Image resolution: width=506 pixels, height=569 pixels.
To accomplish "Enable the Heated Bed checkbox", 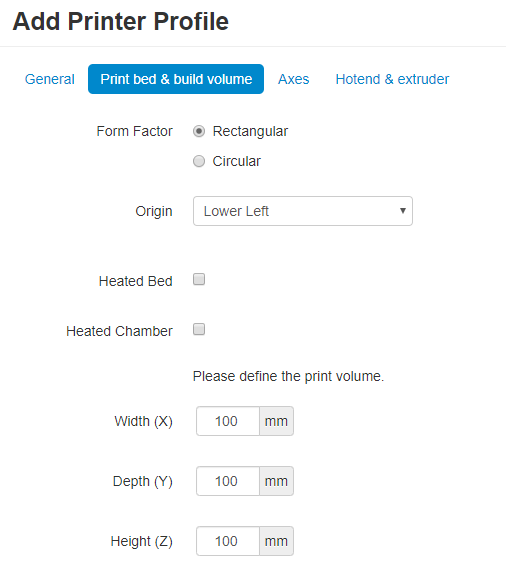I will [199, 279].
